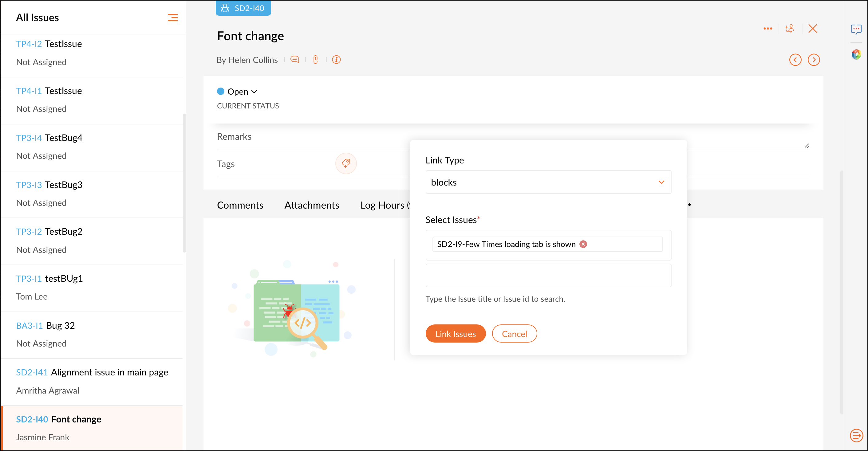Screen dimensions: 868x451
Task: Click the bottom-right orange menu circle icon
Action: (856, 435)
